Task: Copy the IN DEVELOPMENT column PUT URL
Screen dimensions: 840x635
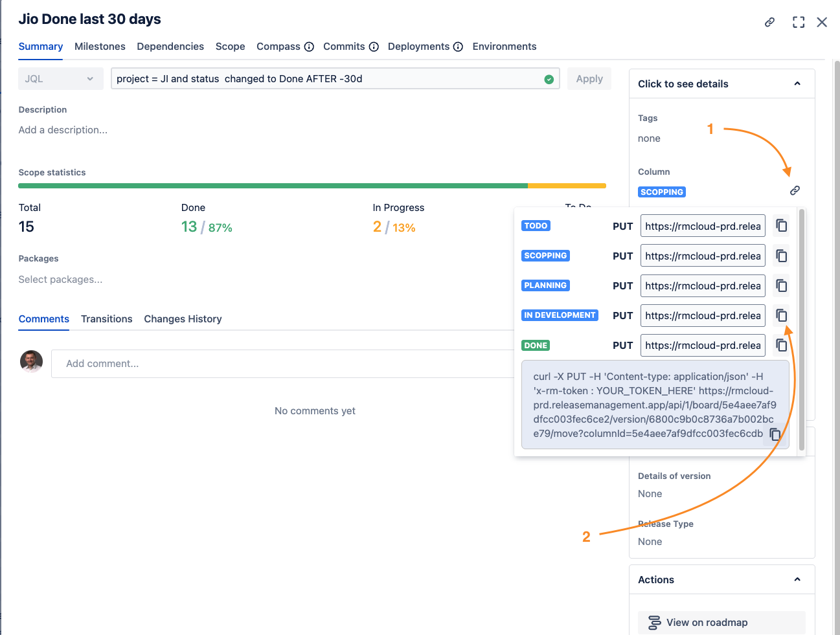Action: coord(782,315)
